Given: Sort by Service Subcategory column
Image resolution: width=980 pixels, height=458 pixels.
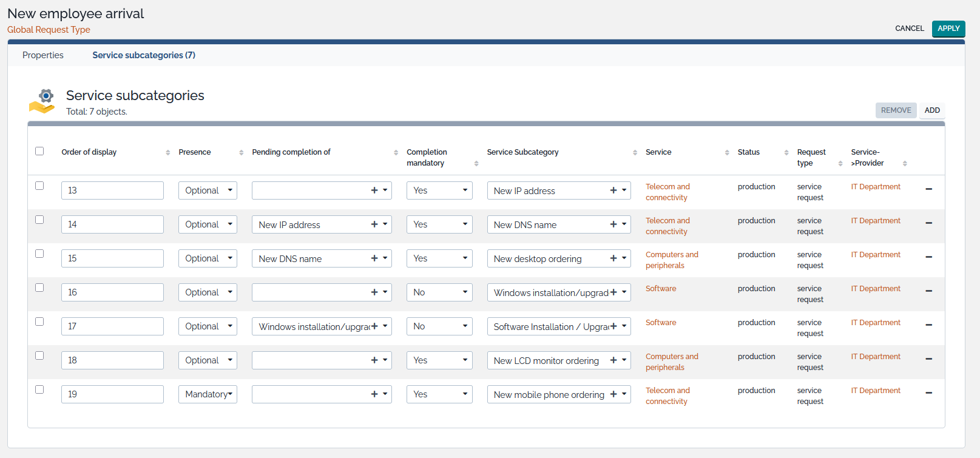Looking at the screenshot, I should point(635,153).
